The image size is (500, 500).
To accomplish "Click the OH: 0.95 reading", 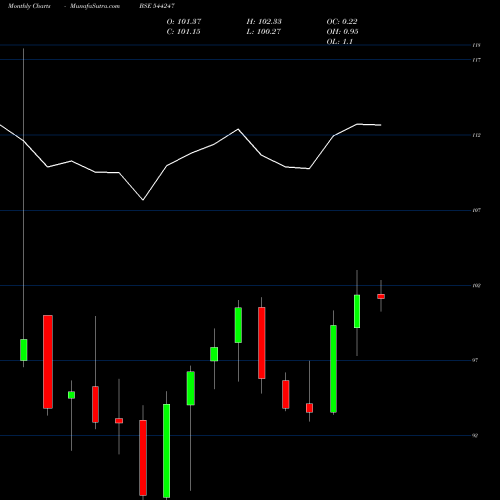I will pyautogui.click(x=342, y=32).
